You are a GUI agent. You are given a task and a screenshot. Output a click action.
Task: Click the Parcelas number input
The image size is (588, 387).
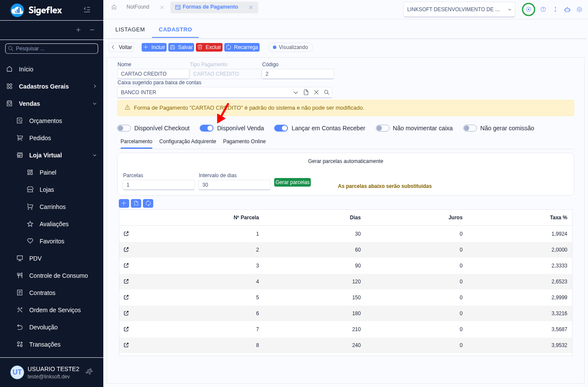(x=159, y=185)
